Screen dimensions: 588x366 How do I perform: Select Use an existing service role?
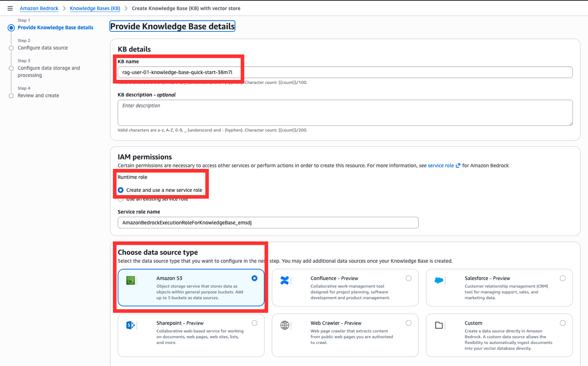click(121, 199)
